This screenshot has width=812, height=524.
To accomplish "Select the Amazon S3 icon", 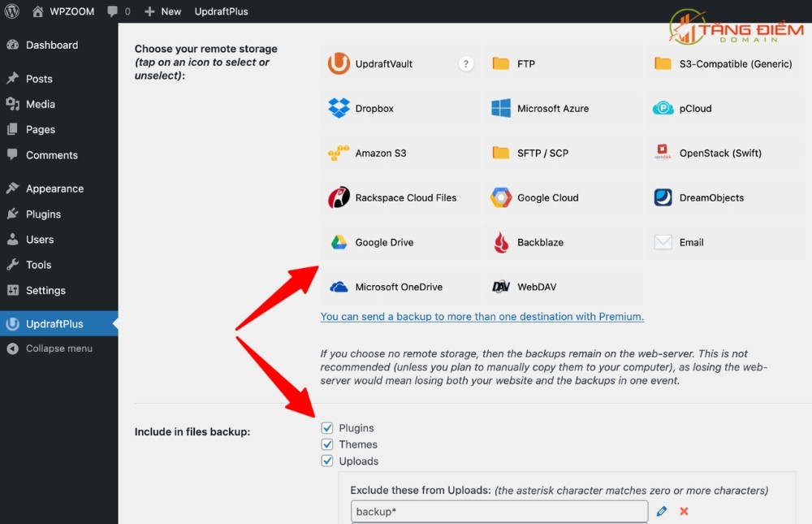I will tap(339, 153).
